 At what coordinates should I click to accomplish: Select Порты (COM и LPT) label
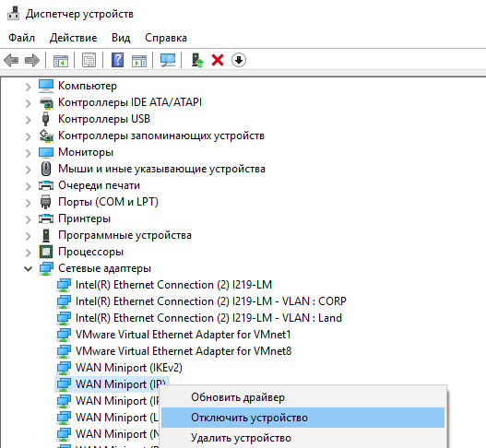[108, 202]
